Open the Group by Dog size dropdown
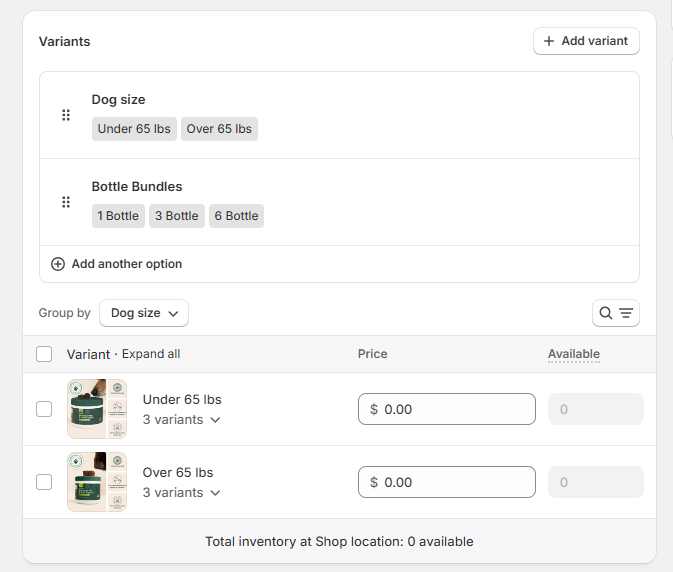The image size is (673, 572). [144, 313]
